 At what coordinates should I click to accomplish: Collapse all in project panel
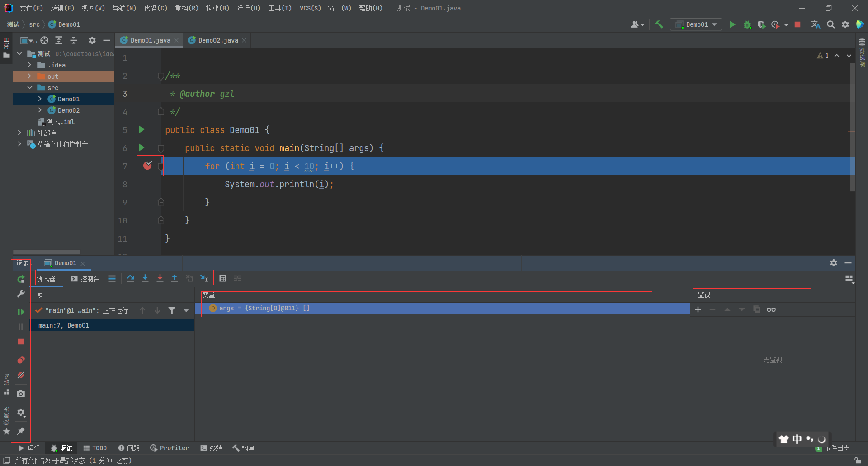tap(74, 40)
